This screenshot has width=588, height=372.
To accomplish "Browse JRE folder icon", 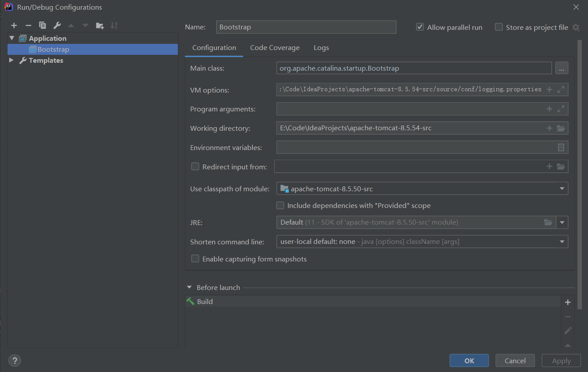I will coord(548,222).
